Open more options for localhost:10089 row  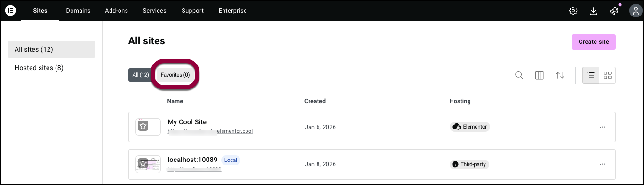click(602, 164)
